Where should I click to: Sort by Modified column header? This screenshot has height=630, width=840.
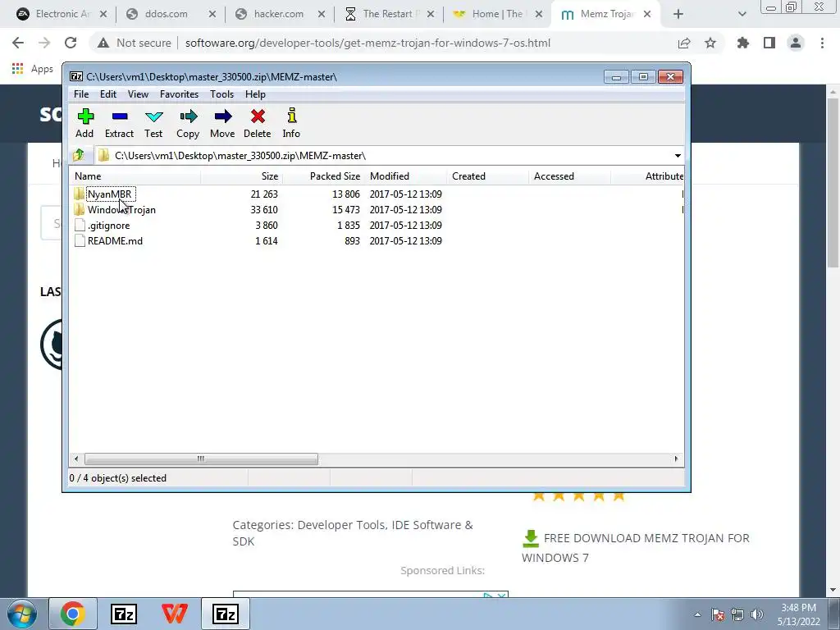[x=405, y=176]
